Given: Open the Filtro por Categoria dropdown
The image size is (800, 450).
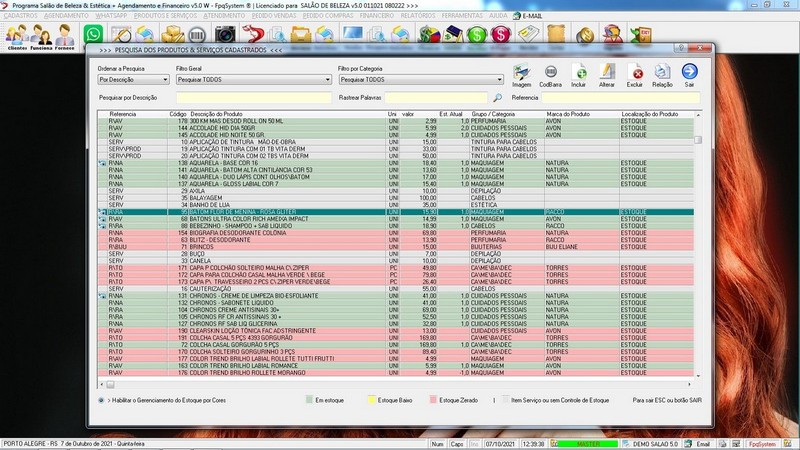Looking at the screenshot, I should [x=421, y=80].
